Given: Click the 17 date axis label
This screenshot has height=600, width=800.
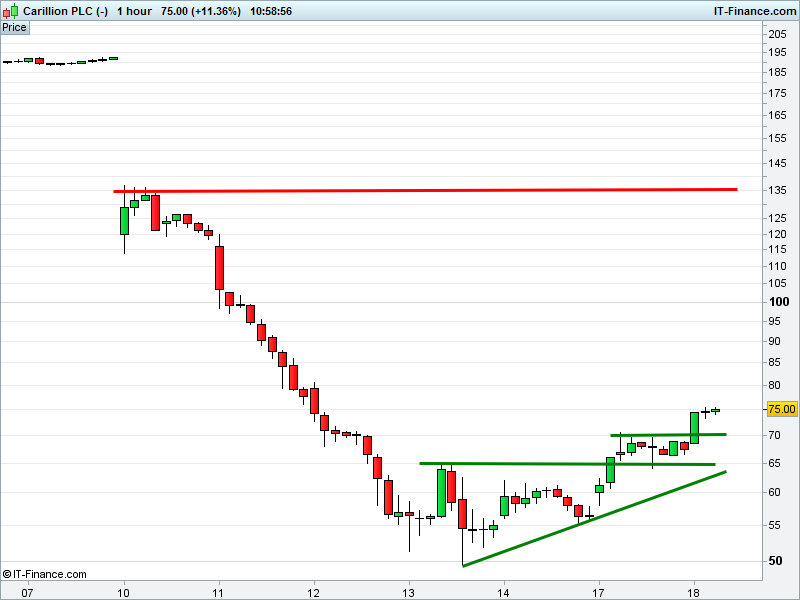Looking at the screenshot, I should (x=598, y=593).
